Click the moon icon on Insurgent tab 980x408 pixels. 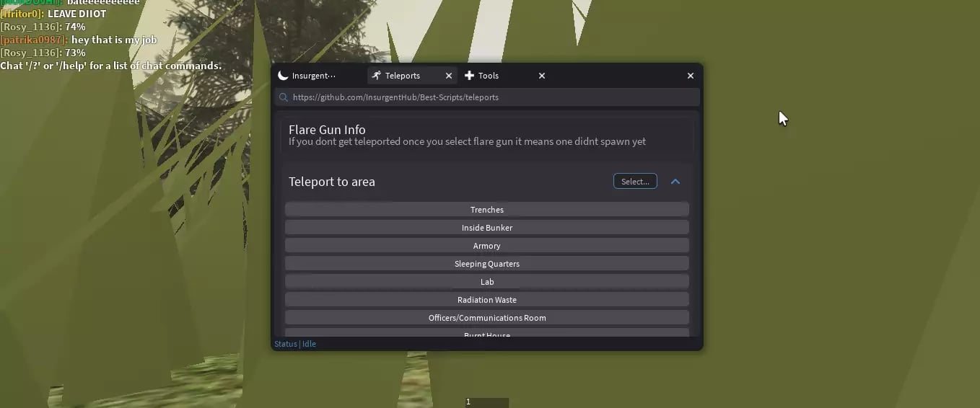pyautogui.click(x=283, y=76)
